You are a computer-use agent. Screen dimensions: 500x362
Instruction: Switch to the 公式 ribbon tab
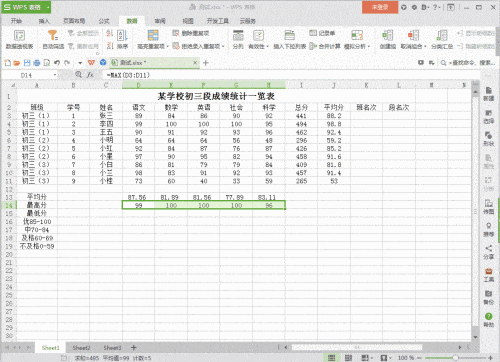click(104, 21)
